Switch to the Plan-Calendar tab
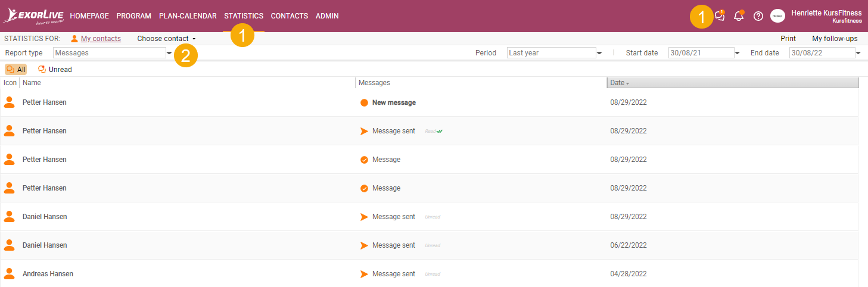Screen dimensions: 868x287 pyautogui.click(x=188, y=16)
